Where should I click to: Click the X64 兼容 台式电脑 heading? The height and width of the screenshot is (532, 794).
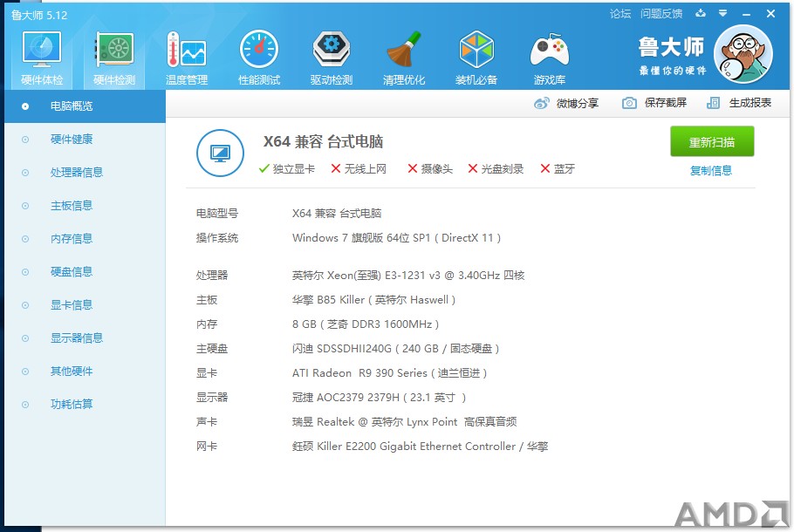pyautogui.click(x=323, y=142)
